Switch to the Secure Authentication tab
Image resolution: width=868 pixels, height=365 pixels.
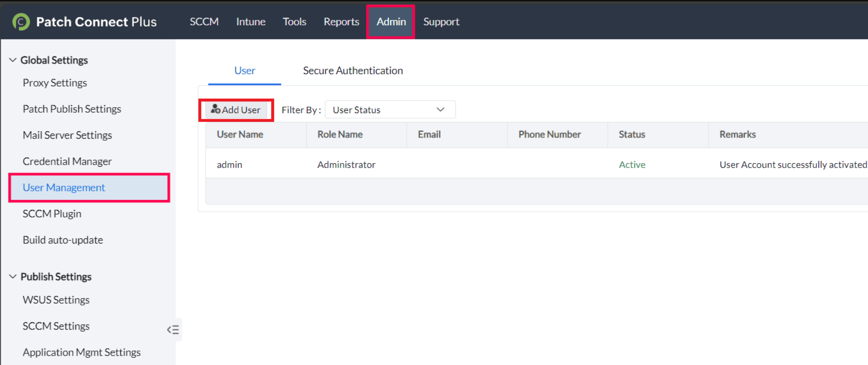point(353,71)
